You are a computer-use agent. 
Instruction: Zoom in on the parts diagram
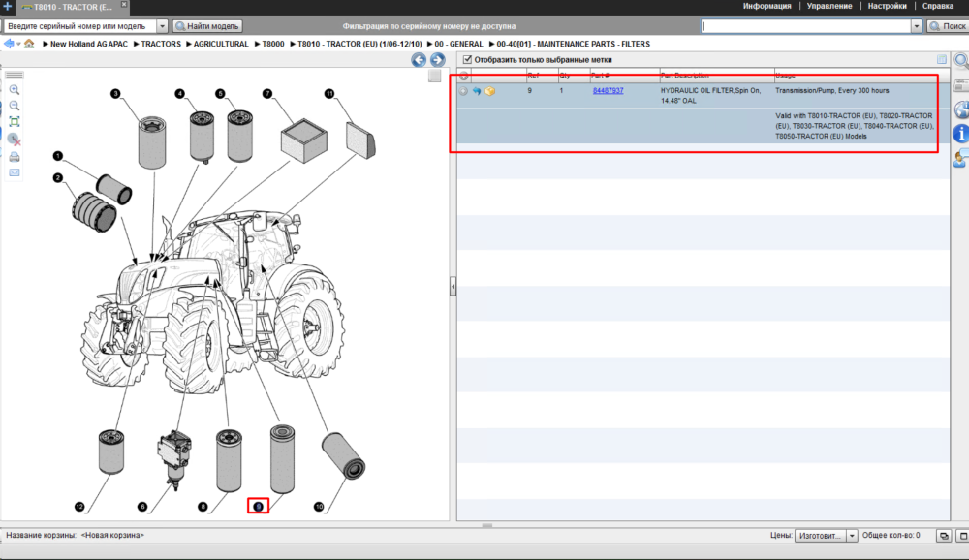[14, 90]
